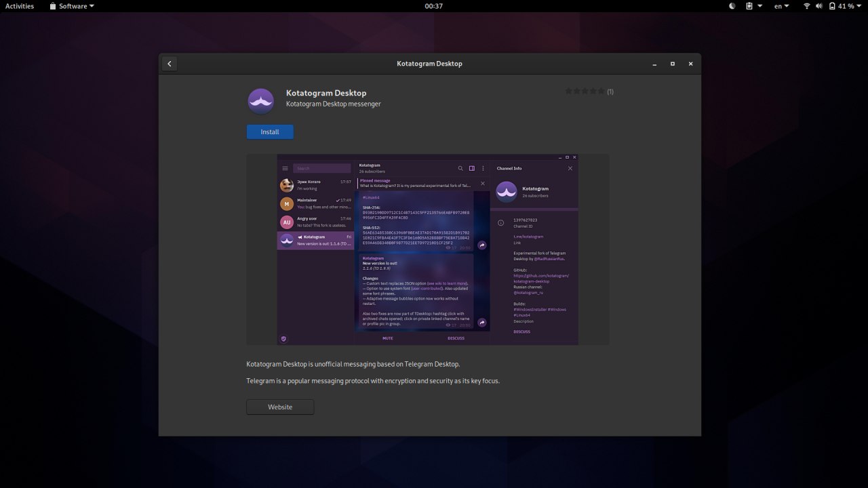Click the Telegram protocol description paragraph
This screenshot has height=488, width=868.
[373, 381]
